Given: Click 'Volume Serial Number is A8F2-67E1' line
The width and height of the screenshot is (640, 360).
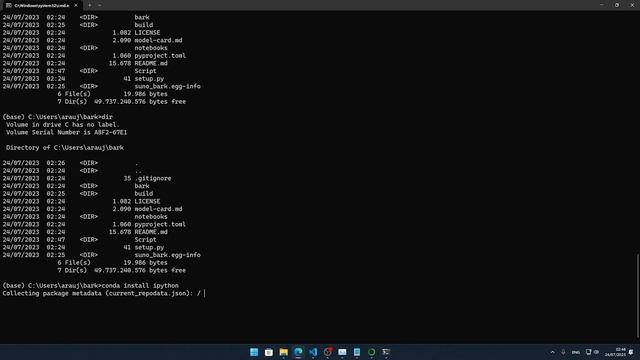Looking at the screenshot, I should (x=67, y=132).
